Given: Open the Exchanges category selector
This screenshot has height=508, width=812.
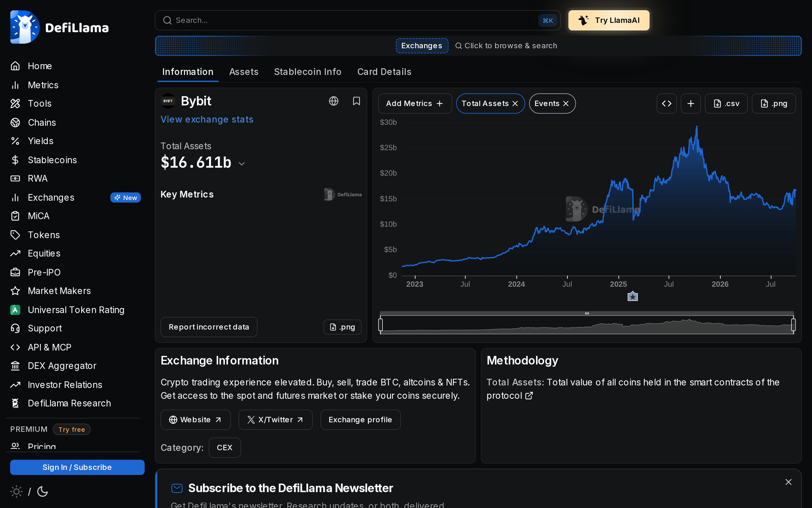Looking at the screenshot, I should 422,46.
